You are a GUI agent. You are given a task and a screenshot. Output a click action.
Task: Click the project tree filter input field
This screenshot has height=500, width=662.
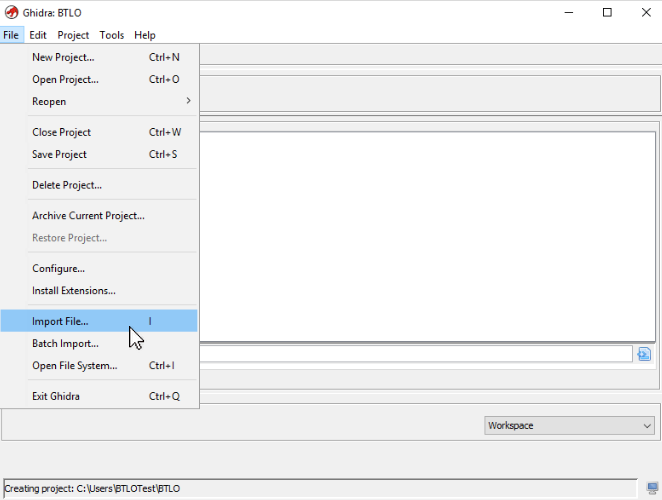click(416, 354)
